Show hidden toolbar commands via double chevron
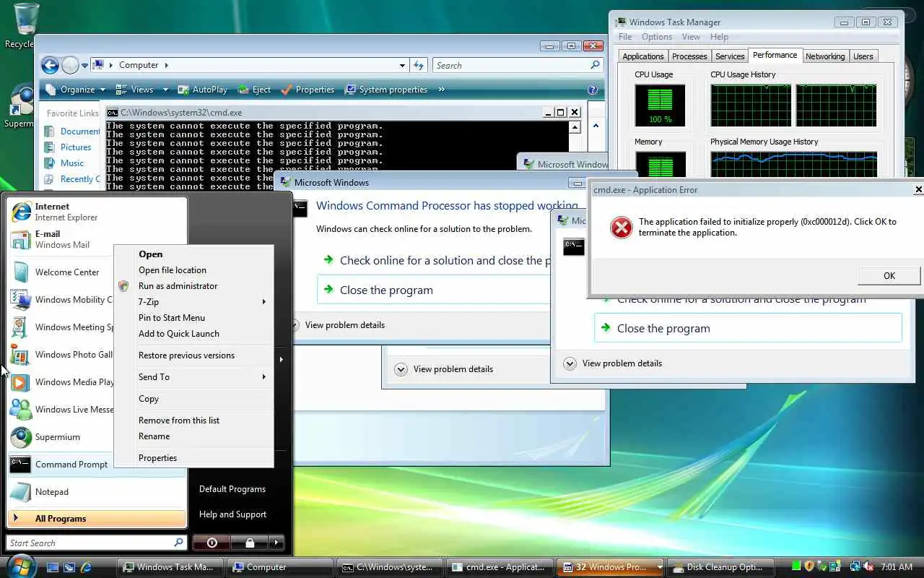 point(441,90)
